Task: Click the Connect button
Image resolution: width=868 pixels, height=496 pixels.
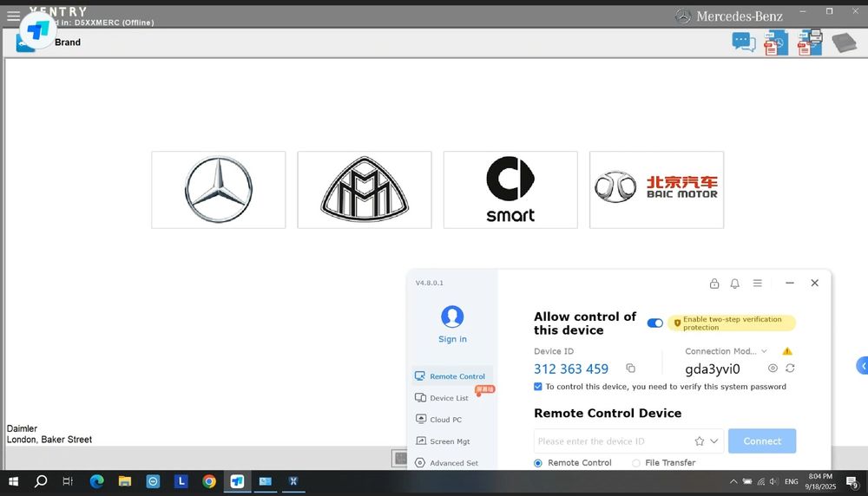Action: coord(762,441)
